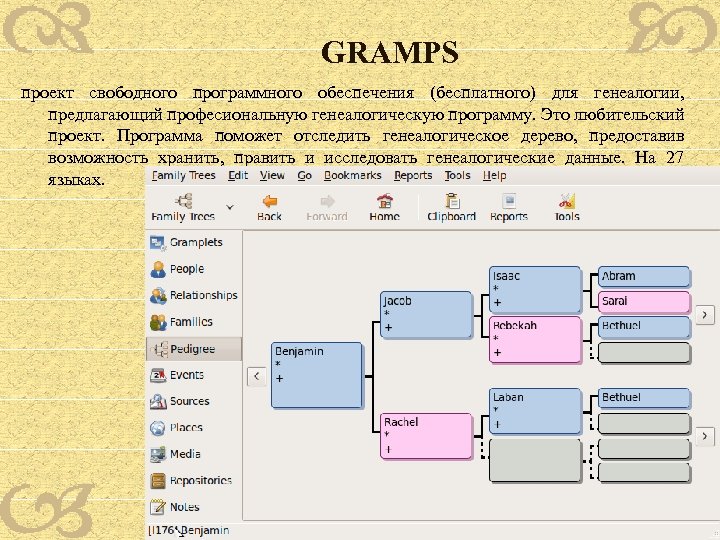Image resolution: width=720 pixels, height=540 pixels.
Task: Select Bethuel box beside Rebekah
Action: [x=644, y=327]
